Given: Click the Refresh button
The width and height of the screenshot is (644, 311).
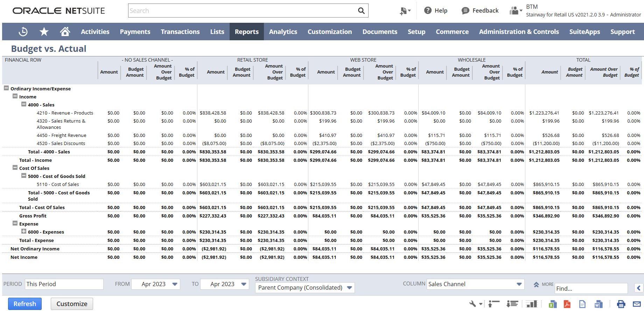Looking at the screenshot, I should 25,304.
